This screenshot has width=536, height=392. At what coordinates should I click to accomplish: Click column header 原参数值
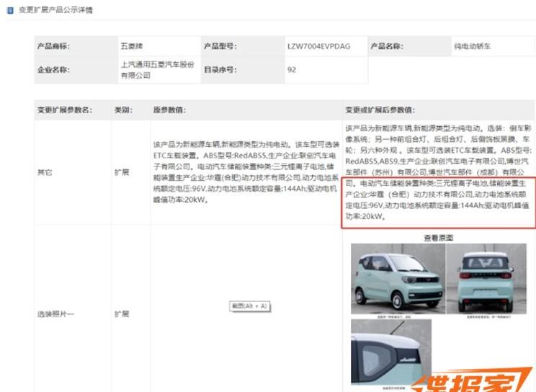tap(169, 110)
